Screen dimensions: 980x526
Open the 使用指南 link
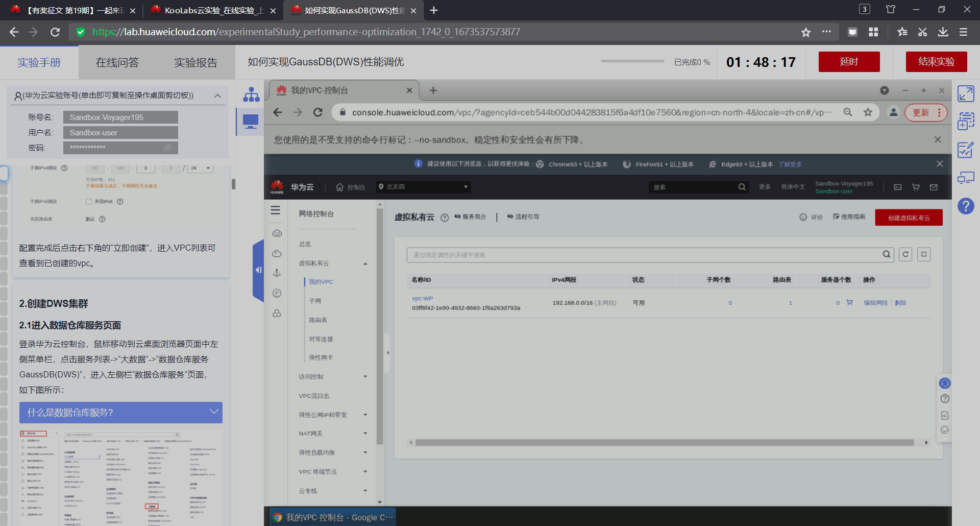pos(849,217)
